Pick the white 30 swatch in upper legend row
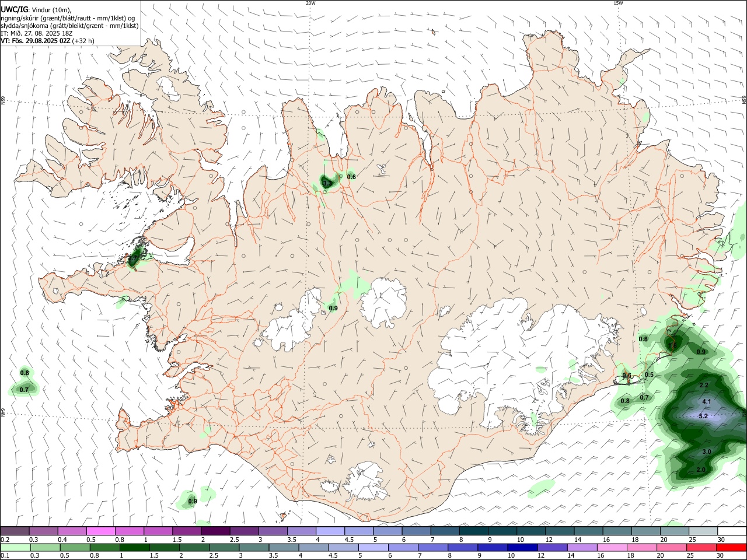This screenshot has height=560, width=747. [x=732, y=531]
